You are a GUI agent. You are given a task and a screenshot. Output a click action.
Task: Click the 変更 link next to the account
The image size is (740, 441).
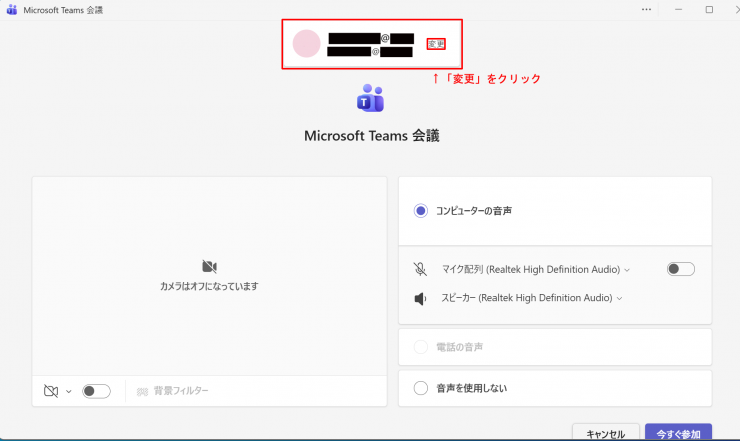pos(436,44)
